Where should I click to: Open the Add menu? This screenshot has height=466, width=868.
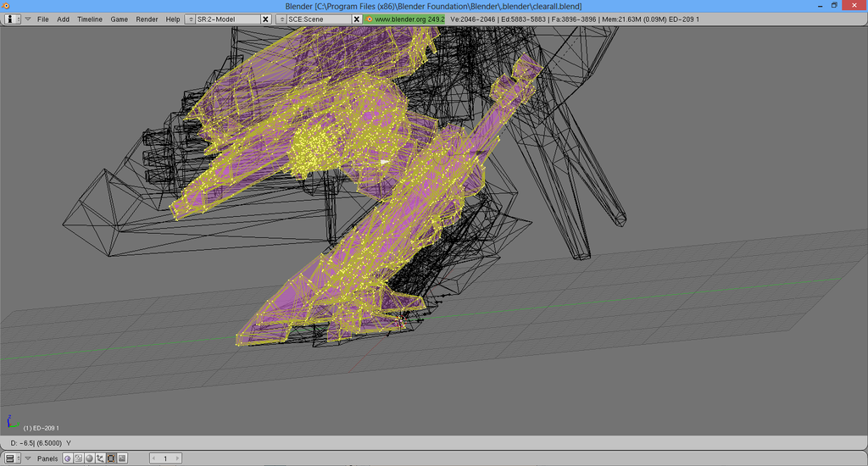(x=63, y=19)
